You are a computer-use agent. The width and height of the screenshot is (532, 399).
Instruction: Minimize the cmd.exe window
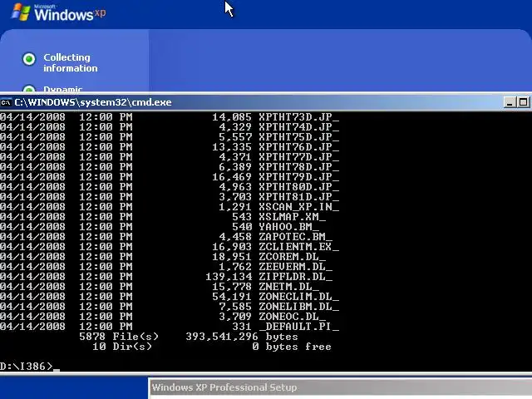[510, 102]
